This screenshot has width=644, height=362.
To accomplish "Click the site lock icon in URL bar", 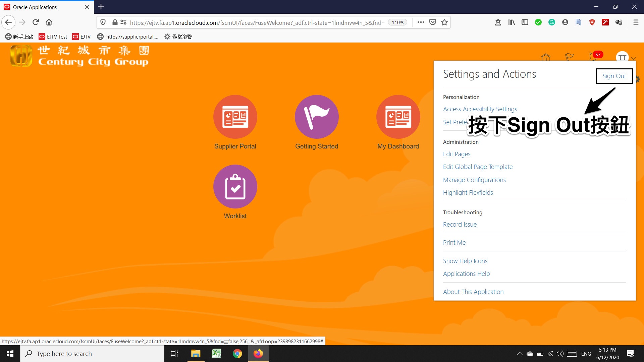I will pyautogui.click(x=115, y=22).
